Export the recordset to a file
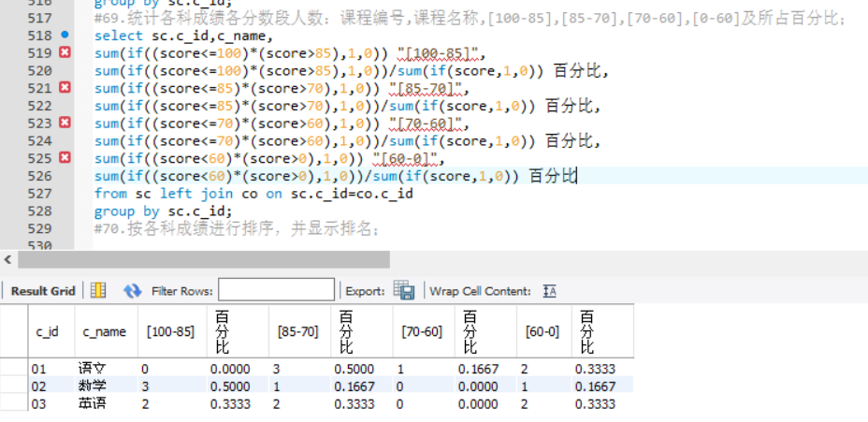This screenshot has height=422, width=868. (x=404, y=290)
